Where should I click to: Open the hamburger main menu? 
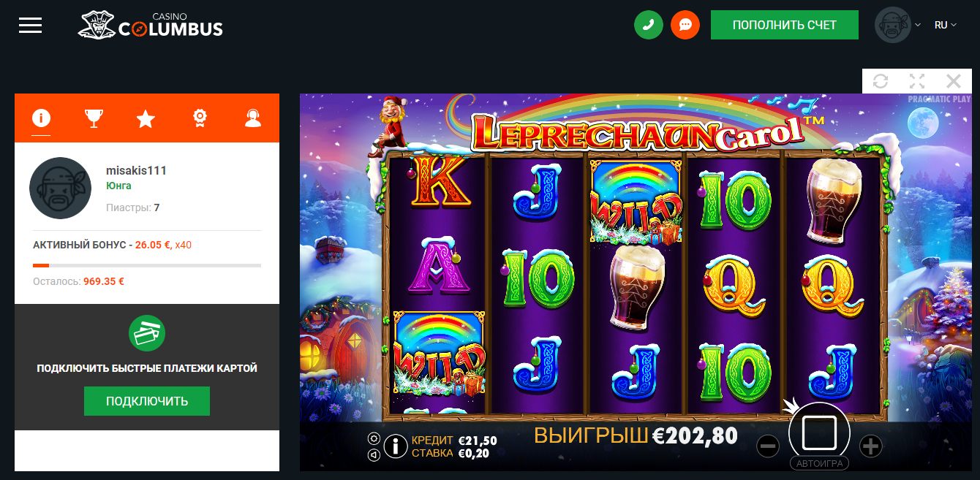(30, 25)
